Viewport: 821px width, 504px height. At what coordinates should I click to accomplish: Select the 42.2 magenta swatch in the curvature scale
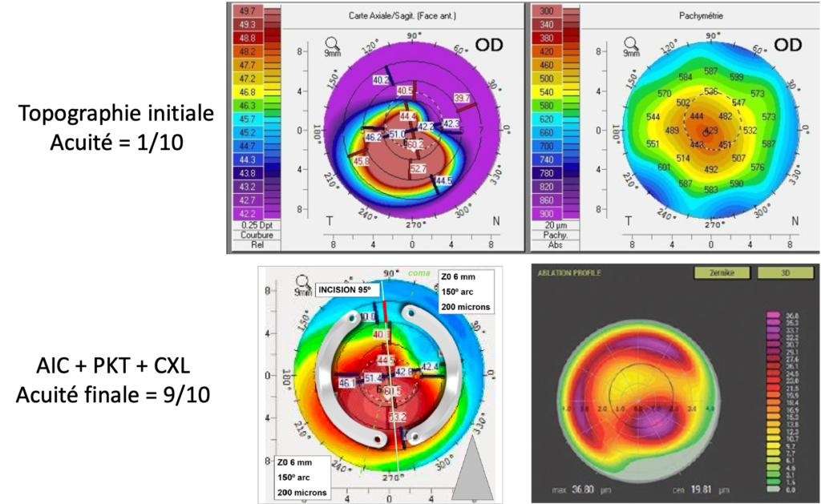247,213
